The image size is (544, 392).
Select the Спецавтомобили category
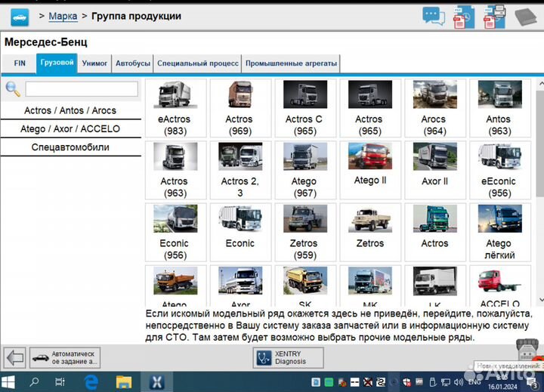click(70, 147)
